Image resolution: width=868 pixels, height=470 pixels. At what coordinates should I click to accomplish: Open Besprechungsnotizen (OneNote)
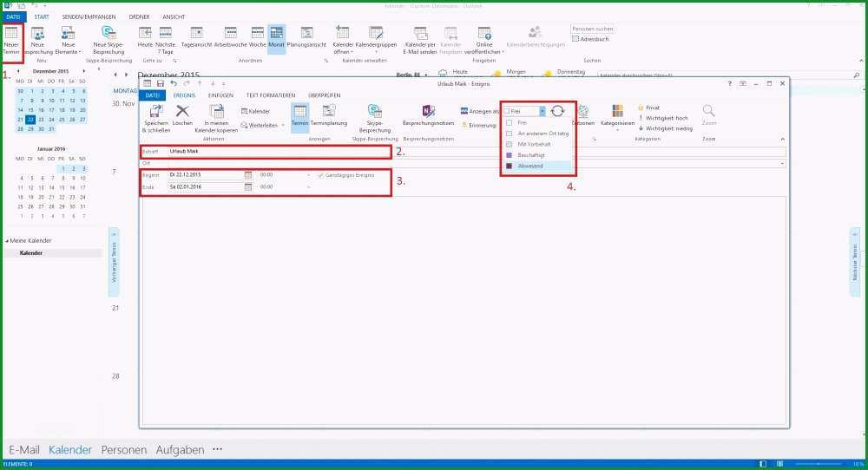(428, 115)
